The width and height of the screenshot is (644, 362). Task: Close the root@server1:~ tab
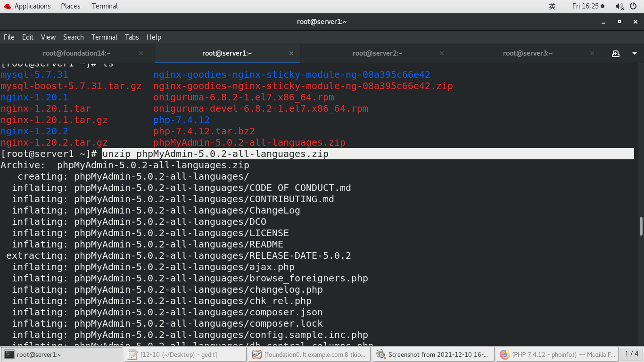point(291,53)
